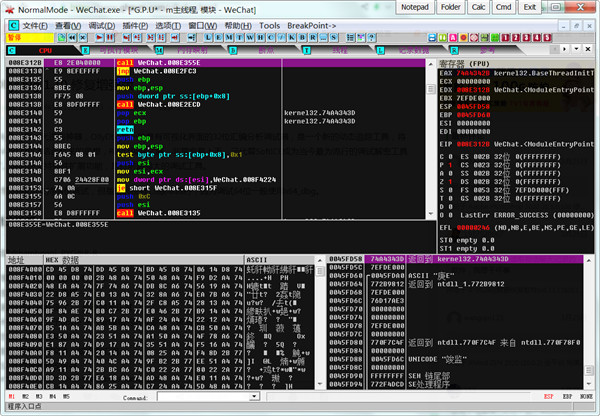Pause execution with red pause icon
600x416 pixels.
[110, 38]
